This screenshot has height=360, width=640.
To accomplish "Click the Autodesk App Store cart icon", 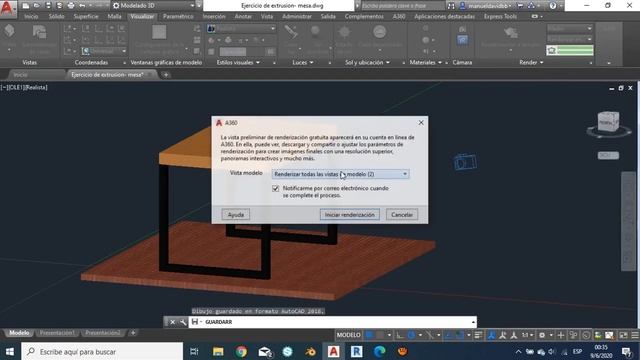I will point(520,6).
